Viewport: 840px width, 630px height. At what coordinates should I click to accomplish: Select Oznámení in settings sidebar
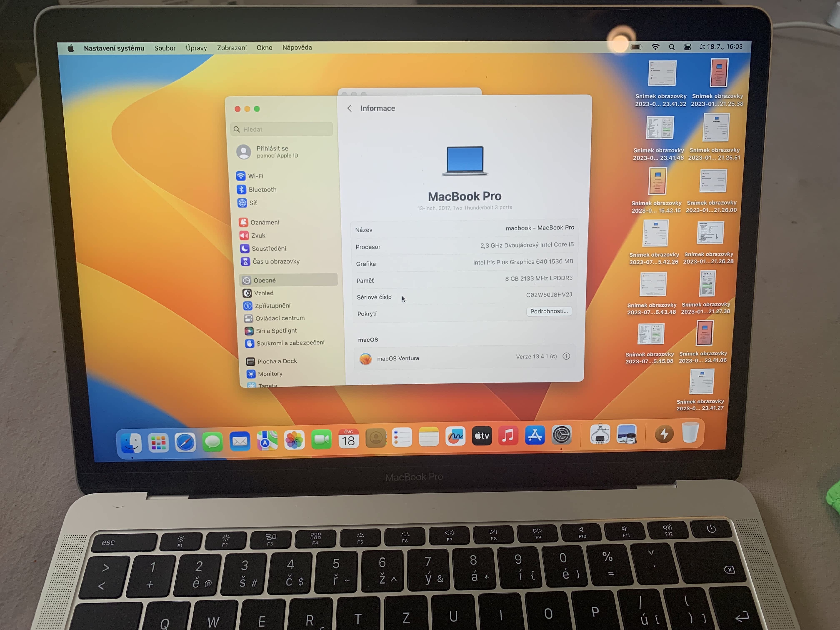(x=264, y=222)
